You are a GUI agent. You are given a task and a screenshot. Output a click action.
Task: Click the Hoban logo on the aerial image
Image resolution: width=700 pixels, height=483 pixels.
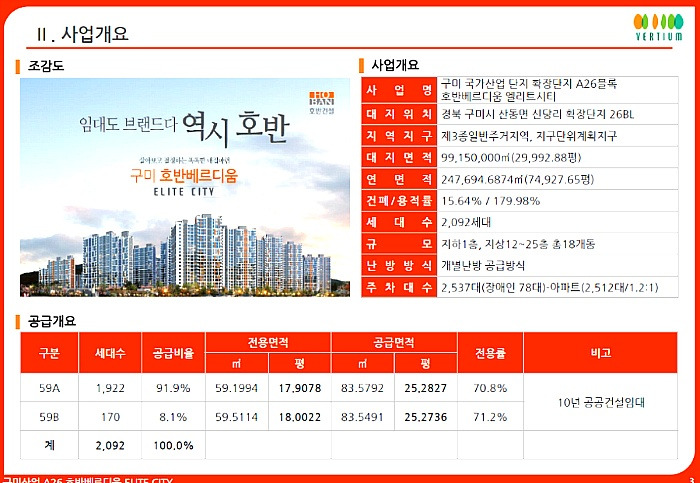(x=321, y=102)
